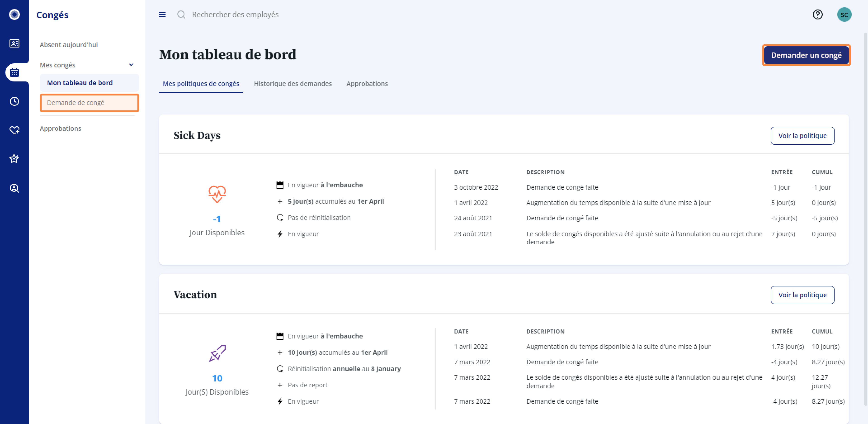Click the Vacation rocket icon
Image resolution: width=868 pixels, height=424 pixels.
(x=217, y=353)
